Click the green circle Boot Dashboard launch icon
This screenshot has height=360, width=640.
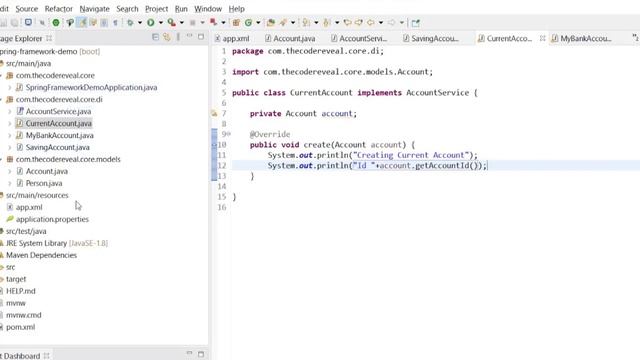point(56,22)
